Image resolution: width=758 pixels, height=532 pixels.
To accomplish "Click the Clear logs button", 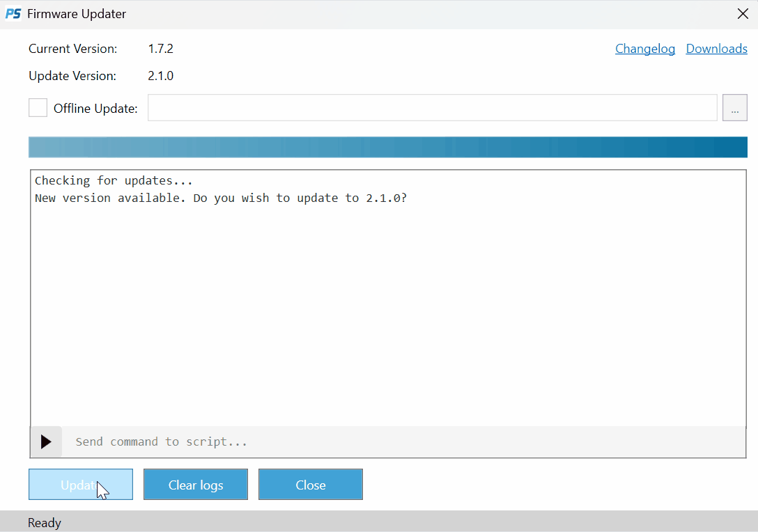I will click(x=196, y=485).
